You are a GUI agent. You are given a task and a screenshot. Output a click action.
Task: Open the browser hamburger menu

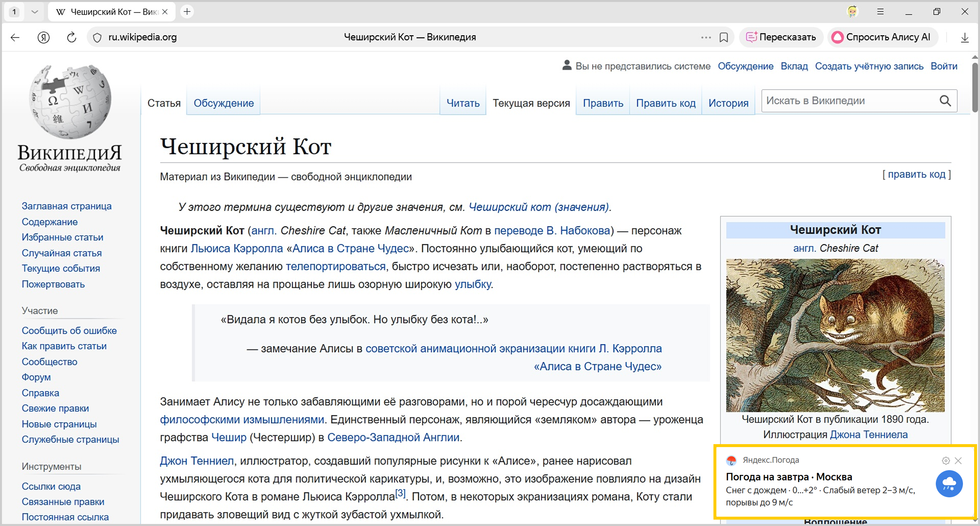(x=880, y=12)
